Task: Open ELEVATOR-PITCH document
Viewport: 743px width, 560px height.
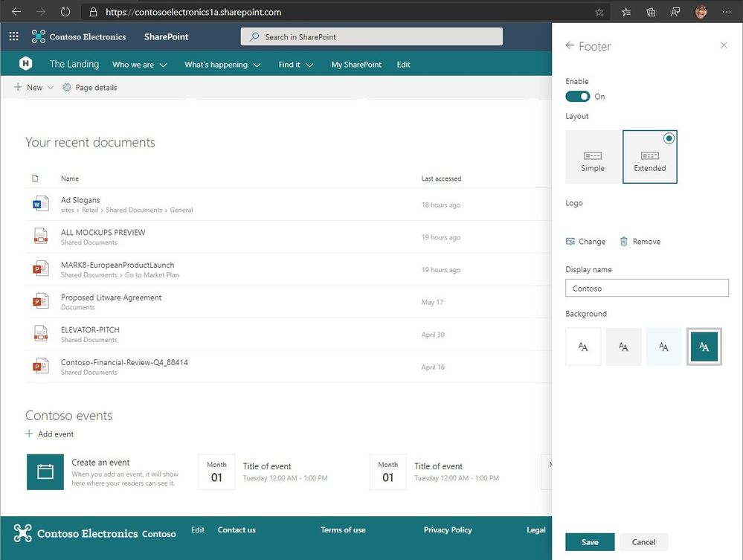Action: [x=90, y=329]
